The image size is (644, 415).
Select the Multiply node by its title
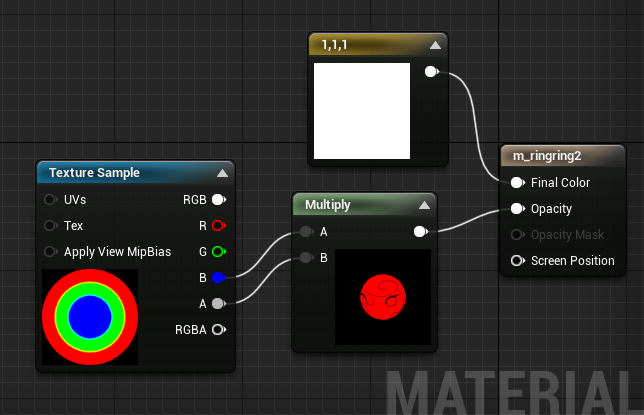click(328, 205)
